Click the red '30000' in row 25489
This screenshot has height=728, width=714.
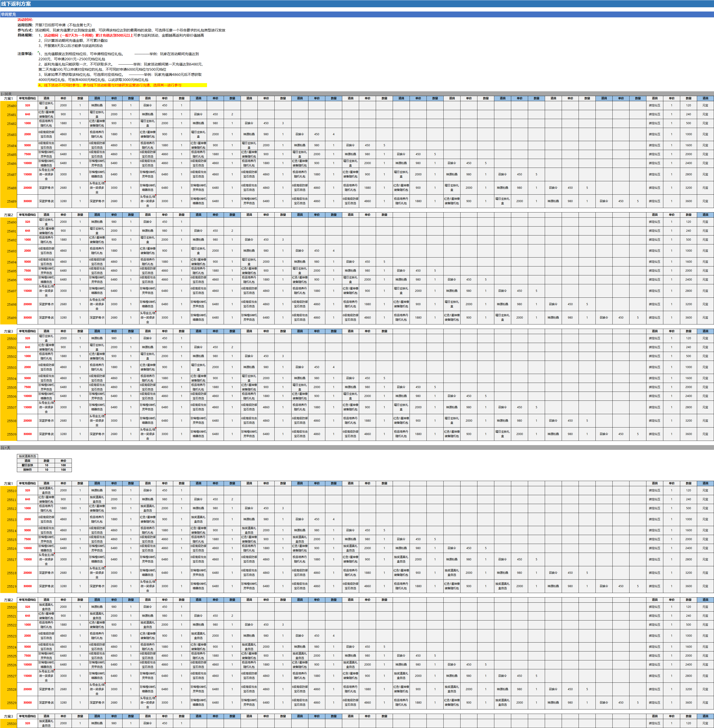pyautogui.click(x=27, y=201)
